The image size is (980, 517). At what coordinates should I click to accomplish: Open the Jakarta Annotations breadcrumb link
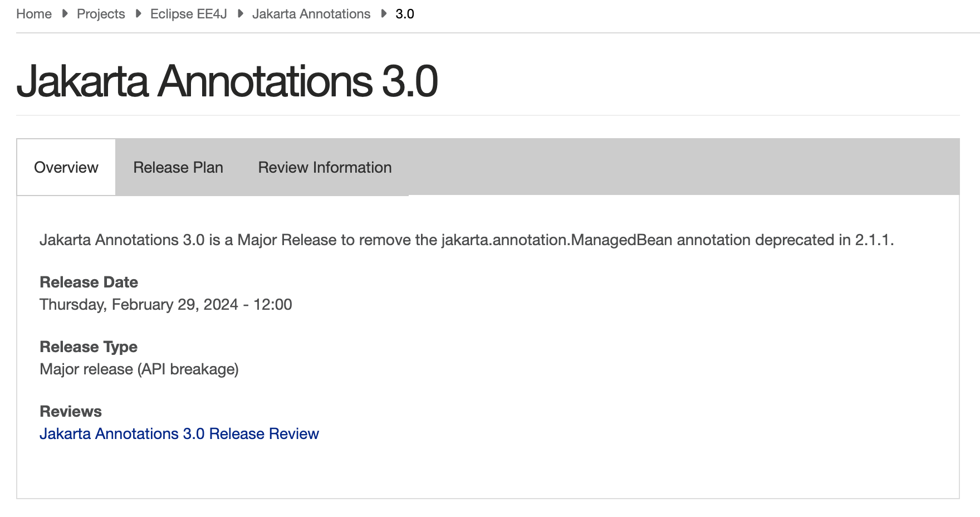click(311, 13)
